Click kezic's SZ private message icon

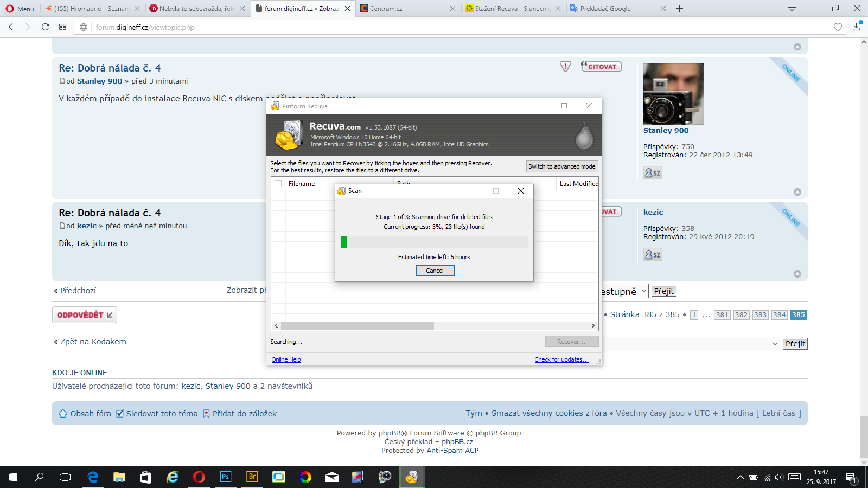653,255
